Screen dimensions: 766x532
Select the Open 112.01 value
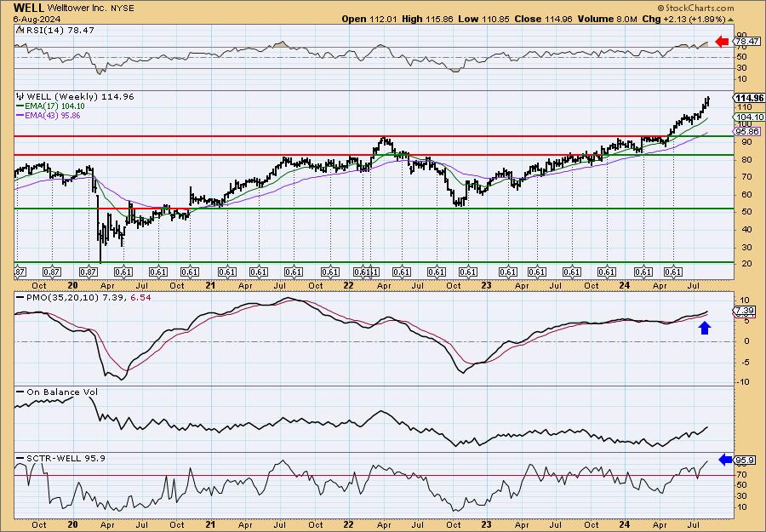[x=369, y=19]
